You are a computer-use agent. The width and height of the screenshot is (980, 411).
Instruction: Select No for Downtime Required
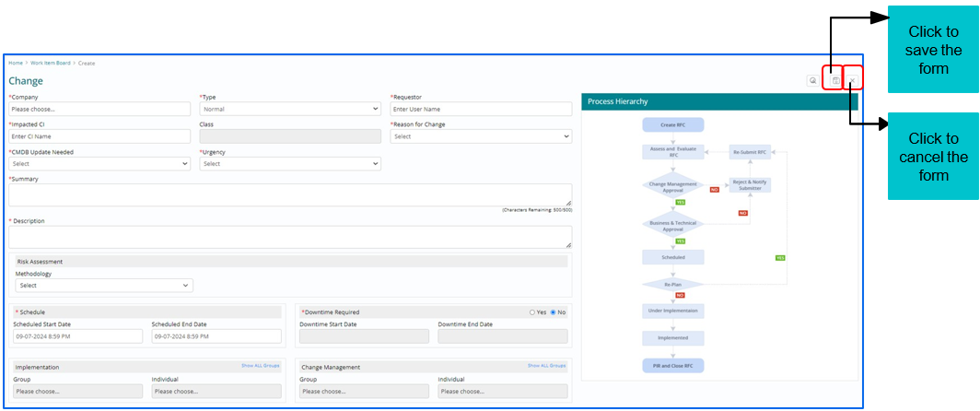point(554,312)
